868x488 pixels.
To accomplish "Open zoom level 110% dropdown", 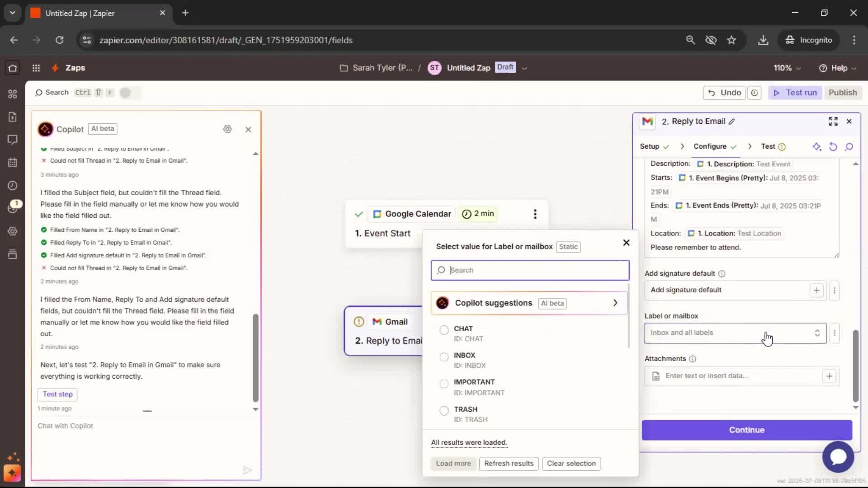I will coord(787,68).
